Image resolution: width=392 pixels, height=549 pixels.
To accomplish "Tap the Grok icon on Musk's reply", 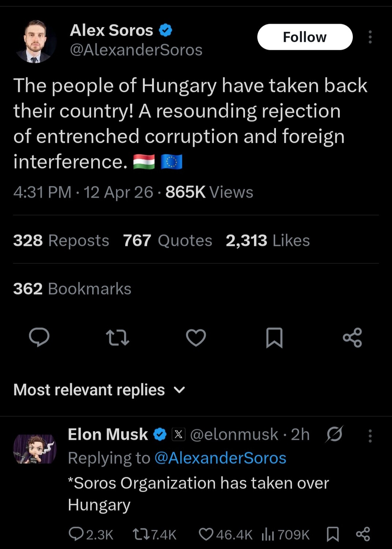I will point(334,434).
